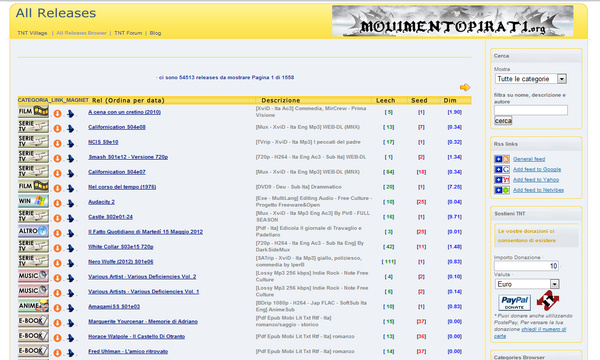Image resolution: width=600 pixels, height=360 pixels.
Task: Open magnet link for White Collar S03e15
Action: pos(71,248)
